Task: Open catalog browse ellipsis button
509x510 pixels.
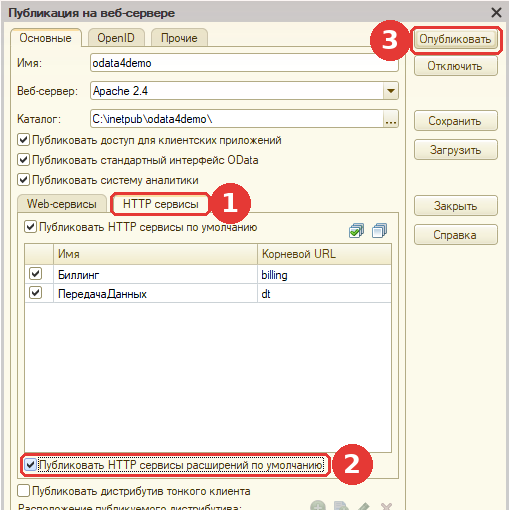Action: click(x=391, y=119)
